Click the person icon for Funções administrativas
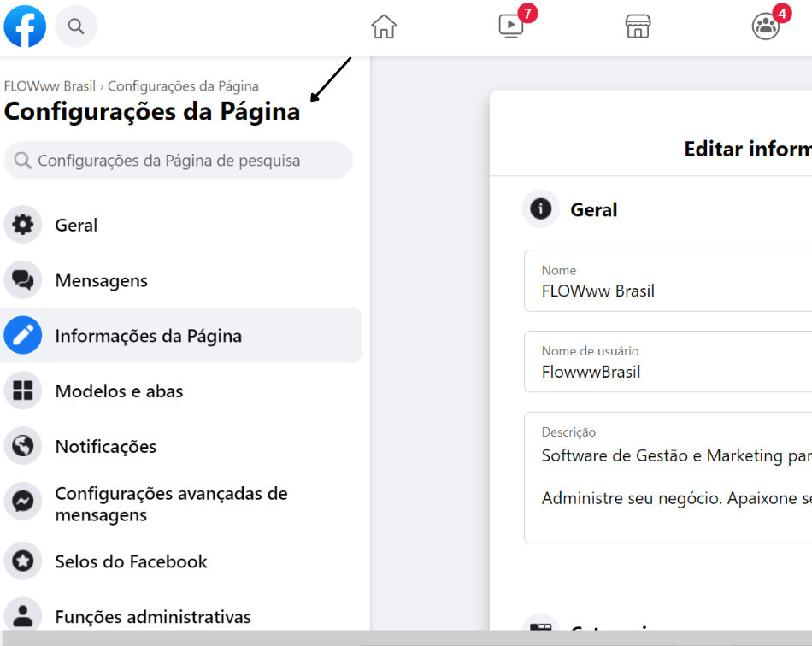Viewport: 812px width, 646px height. 23,614
